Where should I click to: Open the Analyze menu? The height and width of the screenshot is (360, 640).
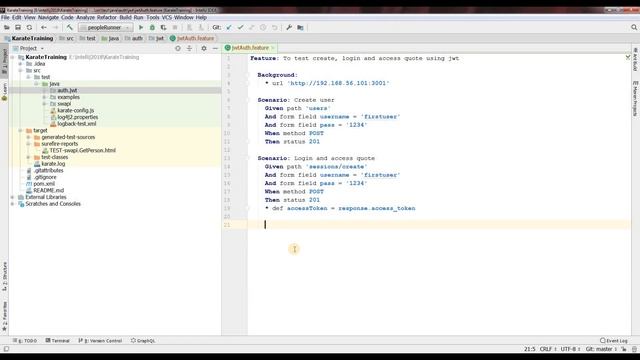85,18
